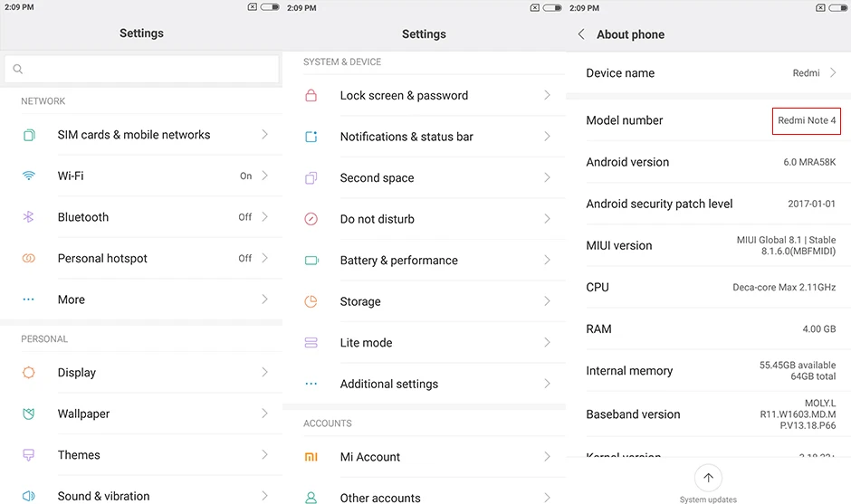Click the Storage pie chart icon
Image resolution: width=851 pixels, height=504 pixels.
click(x=311, y=301)
